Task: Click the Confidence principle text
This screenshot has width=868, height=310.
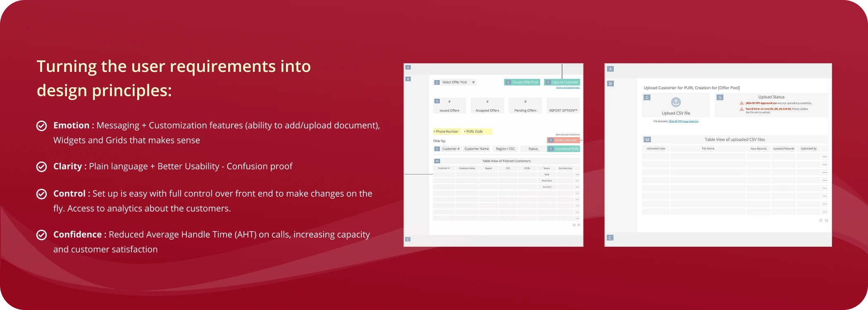Action: pyautogui.click(x=212, y=242)
